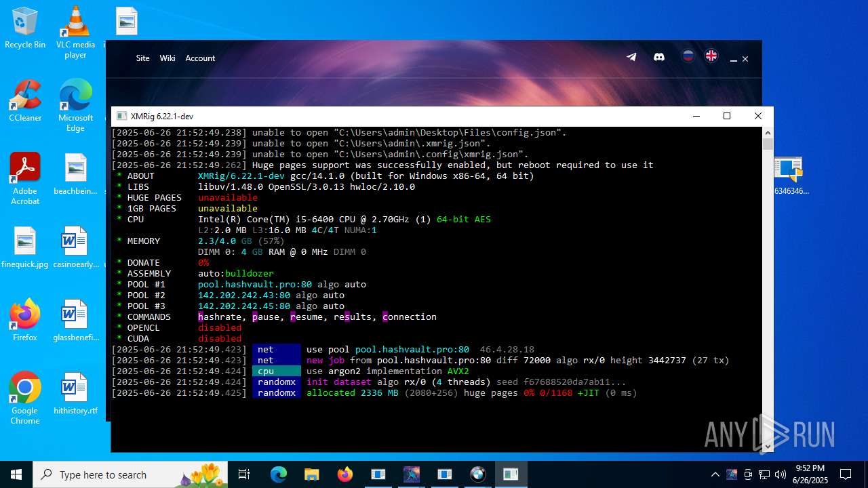Open Edge from the taskbar

click(x=279, y=474)
